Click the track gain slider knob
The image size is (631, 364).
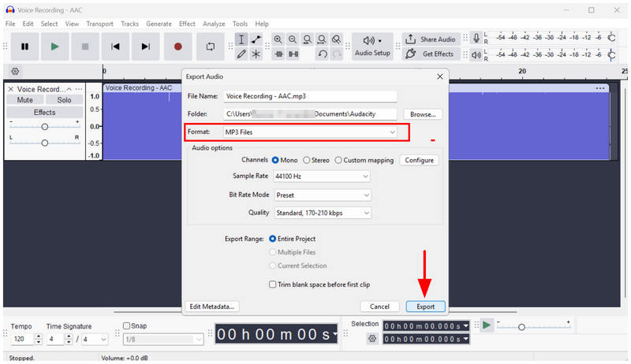45,127
